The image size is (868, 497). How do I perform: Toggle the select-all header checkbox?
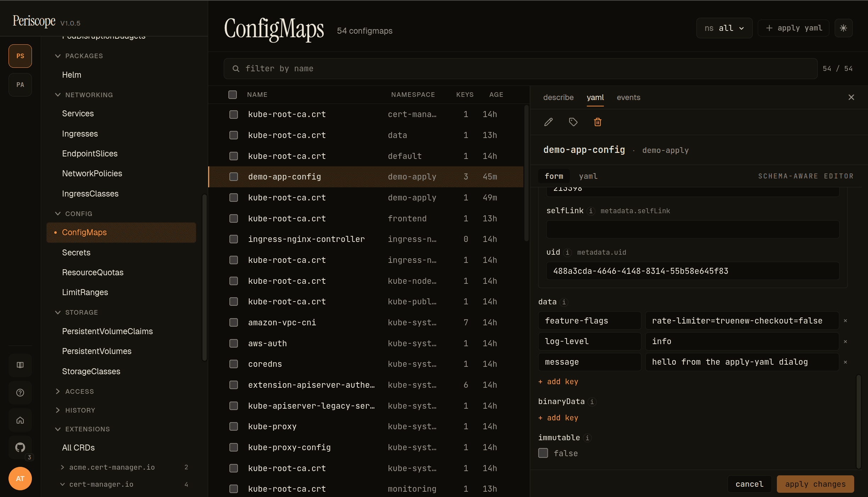[x=233, y=95]
